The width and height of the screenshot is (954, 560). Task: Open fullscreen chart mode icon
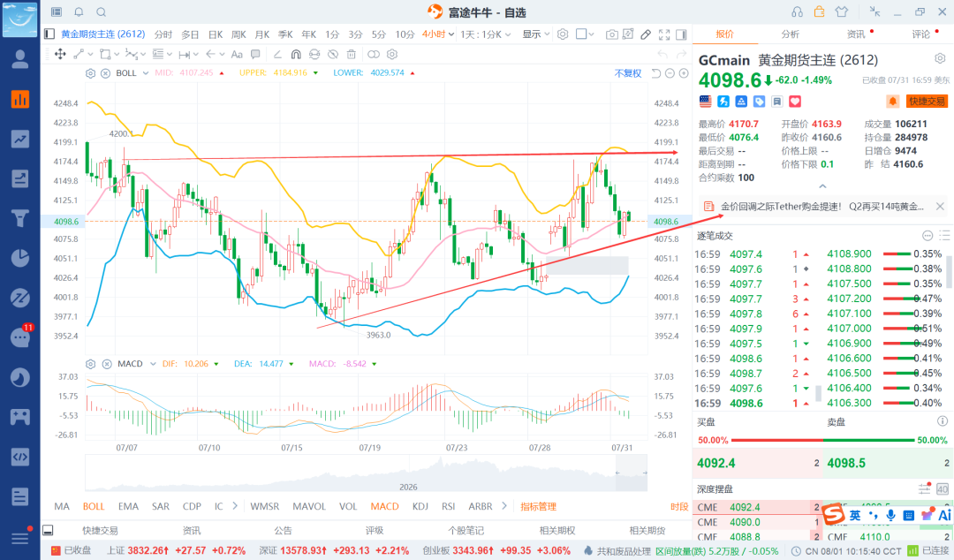(664, 34)
